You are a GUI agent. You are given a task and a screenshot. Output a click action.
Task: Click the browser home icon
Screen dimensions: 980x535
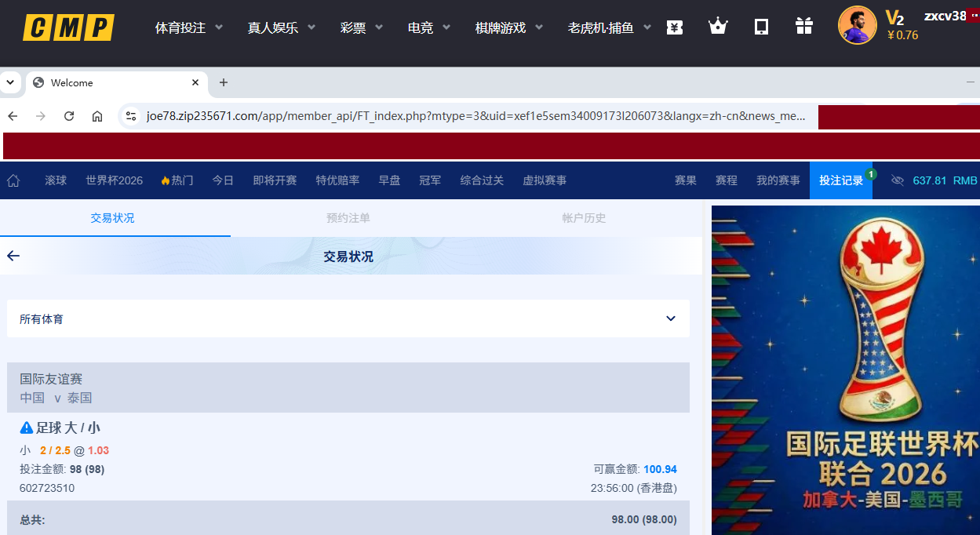97,116
